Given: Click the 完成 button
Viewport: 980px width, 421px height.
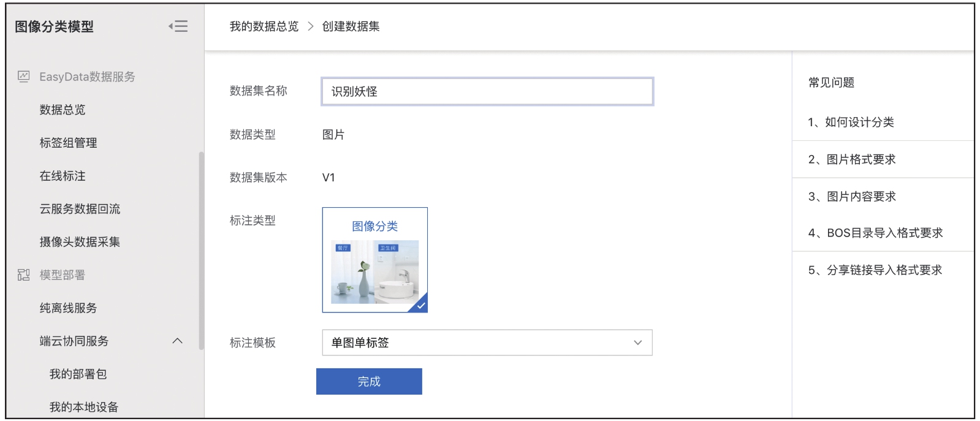Looking at the screenshot, I should [x=369, y=381].
